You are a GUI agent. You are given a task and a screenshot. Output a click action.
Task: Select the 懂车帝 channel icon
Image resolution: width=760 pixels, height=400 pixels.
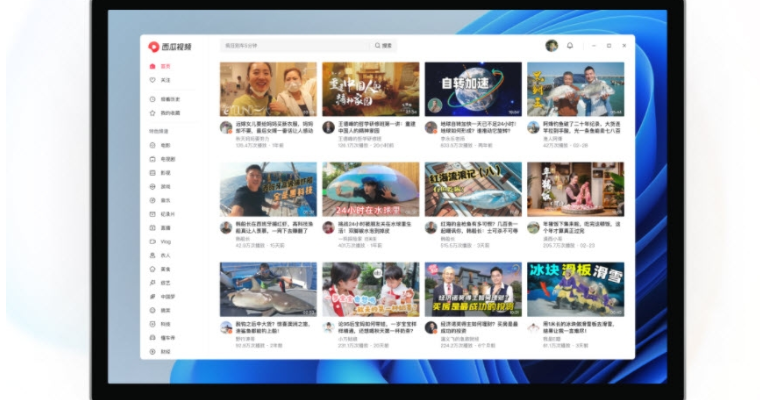[x=152, y=337]
